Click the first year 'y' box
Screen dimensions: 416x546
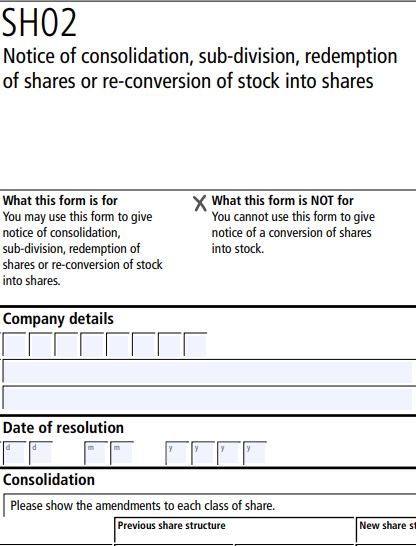[x=177, y=453]
